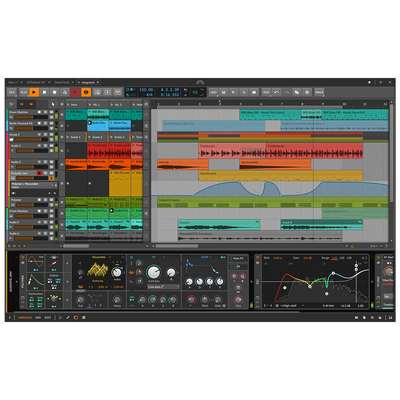400x400 pixels.
Task: Arm the global record button in the transport
Action: pyautogui.click(x=54, y=92)
